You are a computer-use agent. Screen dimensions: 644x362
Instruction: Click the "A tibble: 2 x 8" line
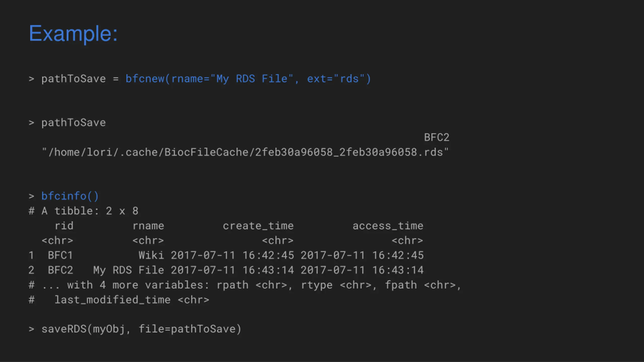[90, 211]
